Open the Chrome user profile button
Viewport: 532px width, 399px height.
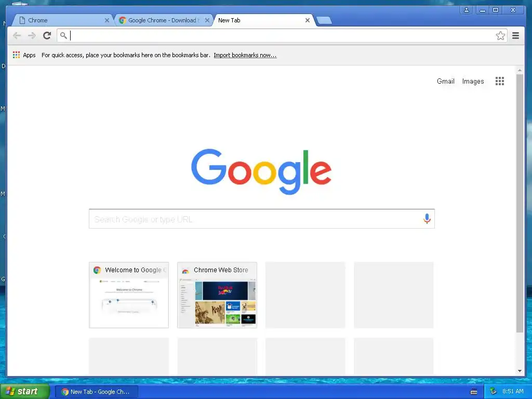point(467,10)
